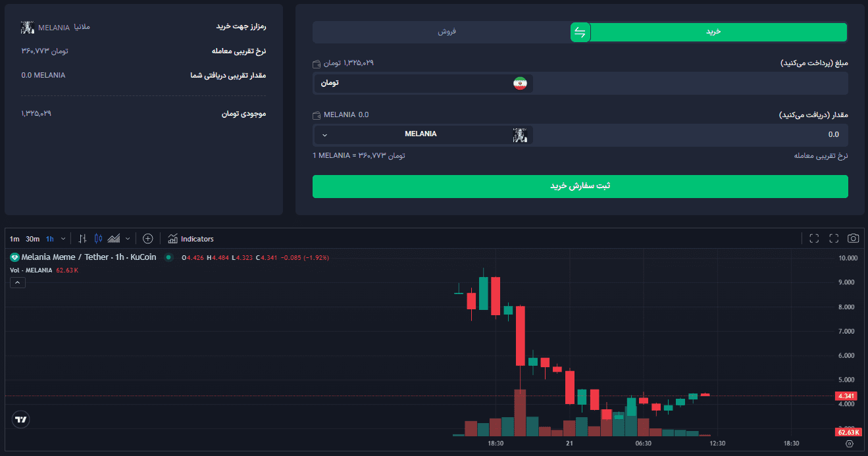This screenshot has height=456, width=868.
Task: Click the Iran flag toman currency icon
Action: [x=520, y=84]
